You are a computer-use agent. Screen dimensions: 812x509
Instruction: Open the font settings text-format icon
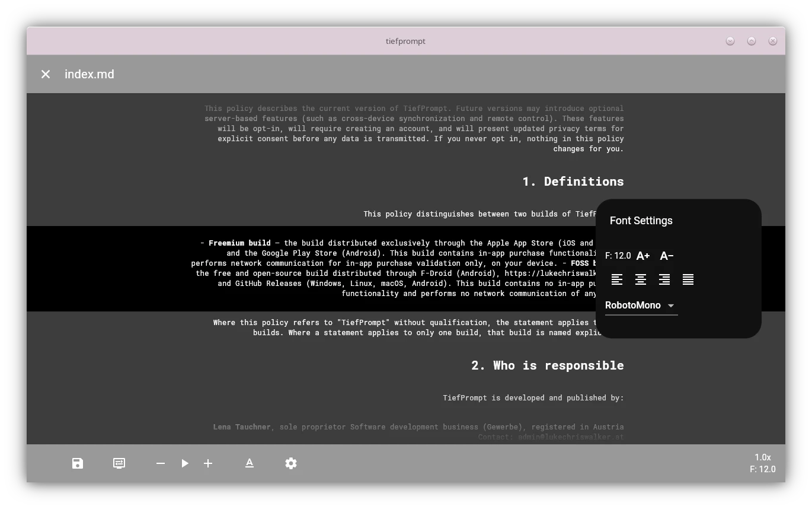(250, 463)
